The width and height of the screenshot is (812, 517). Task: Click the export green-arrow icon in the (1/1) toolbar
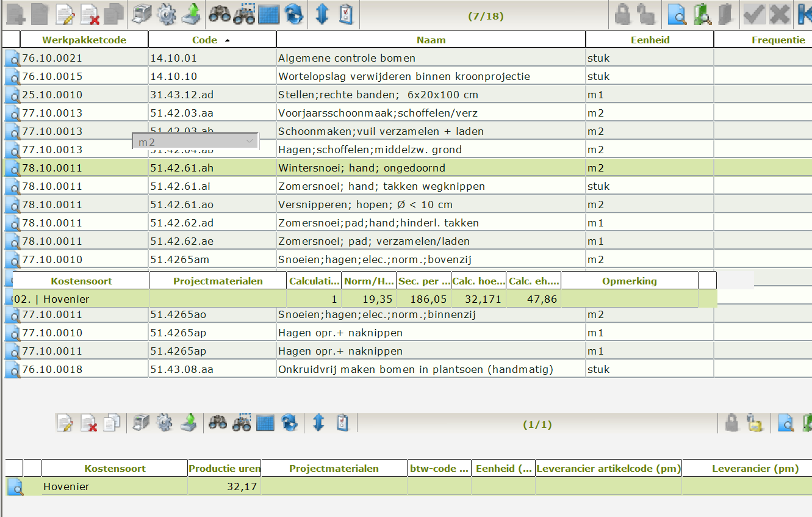189,422
